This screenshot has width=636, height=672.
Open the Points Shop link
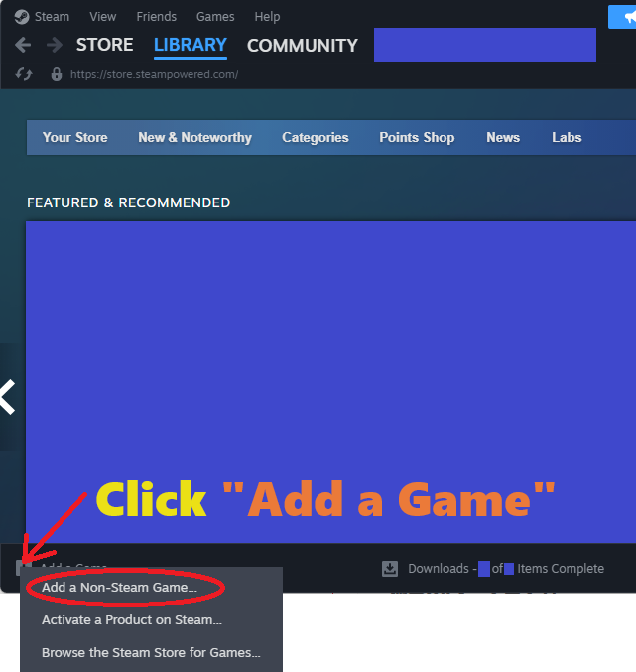[417, 138]
